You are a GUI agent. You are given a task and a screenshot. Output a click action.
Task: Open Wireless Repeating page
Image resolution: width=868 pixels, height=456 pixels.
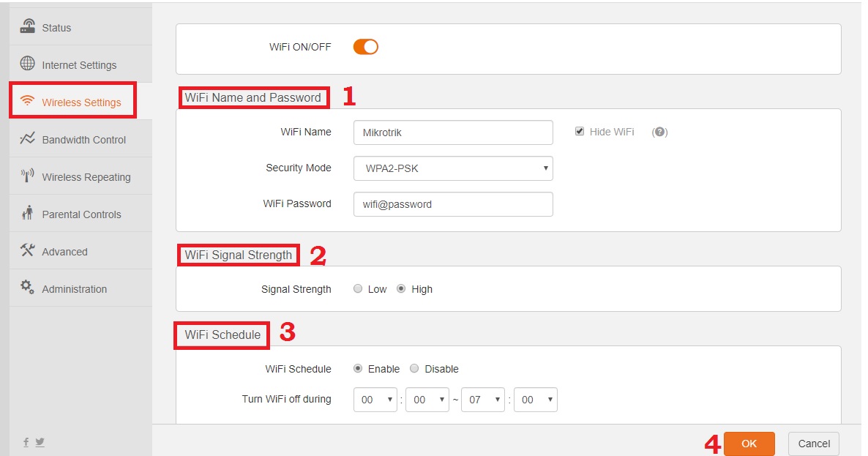point(81,176)
